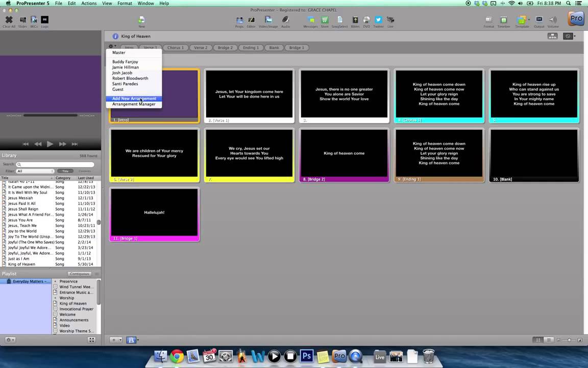This screenshot has width=588, height=368.
Task: Select the Hallelujah slide thumbnail
Action: point(155,215)
